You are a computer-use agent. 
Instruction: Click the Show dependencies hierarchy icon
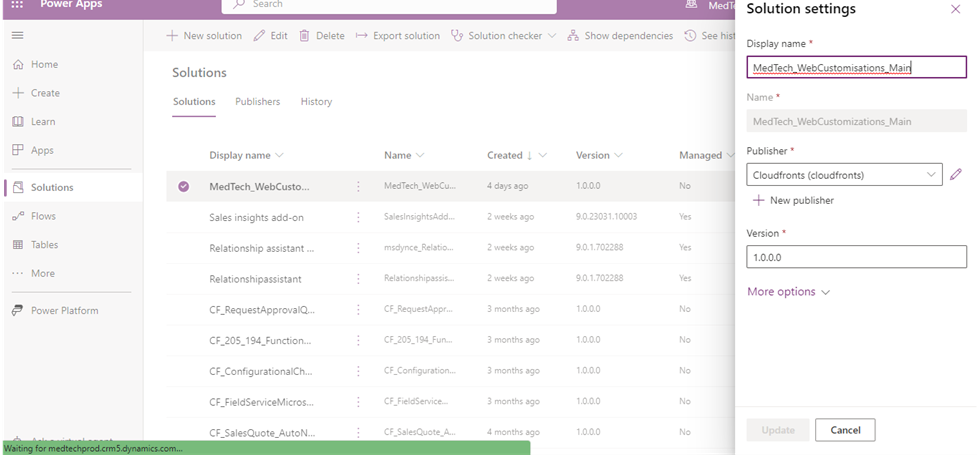click(x=573, y=36)
